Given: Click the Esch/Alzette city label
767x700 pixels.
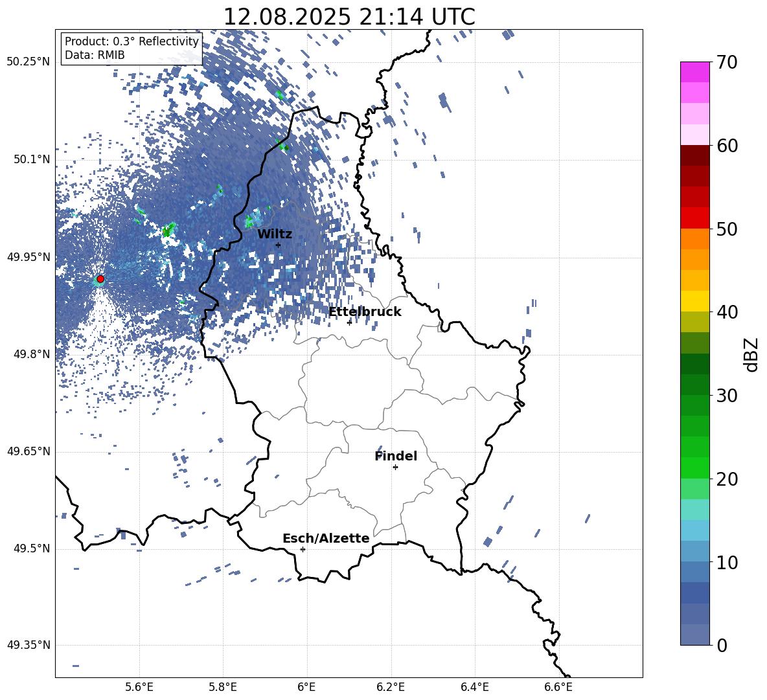Looking at the screenshot, I should pos(326,538).
